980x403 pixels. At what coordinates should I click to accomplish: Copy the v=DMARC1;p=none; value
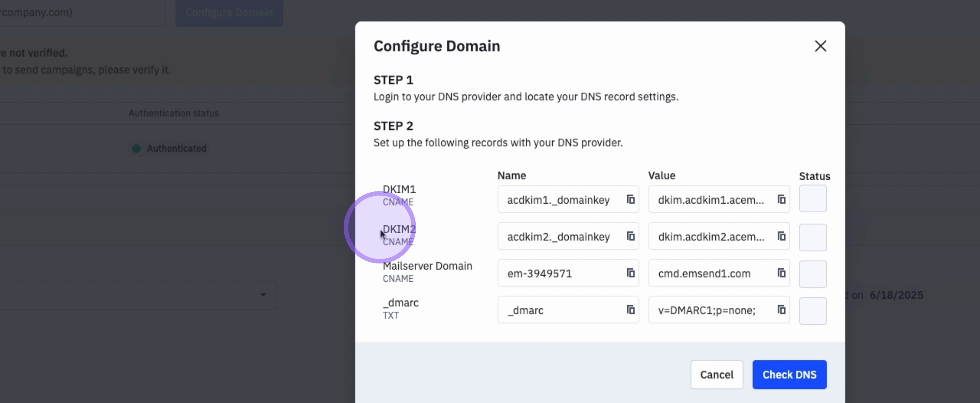pos(781,310)
